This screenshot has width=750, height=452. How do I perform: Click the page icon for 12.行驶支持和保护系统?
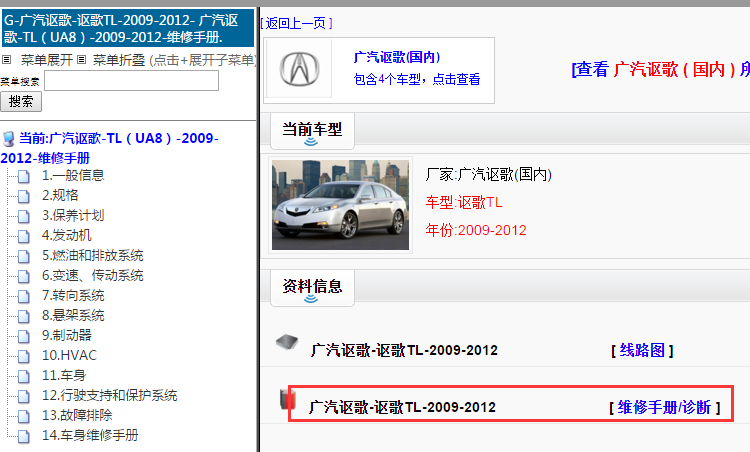(23, 397)
